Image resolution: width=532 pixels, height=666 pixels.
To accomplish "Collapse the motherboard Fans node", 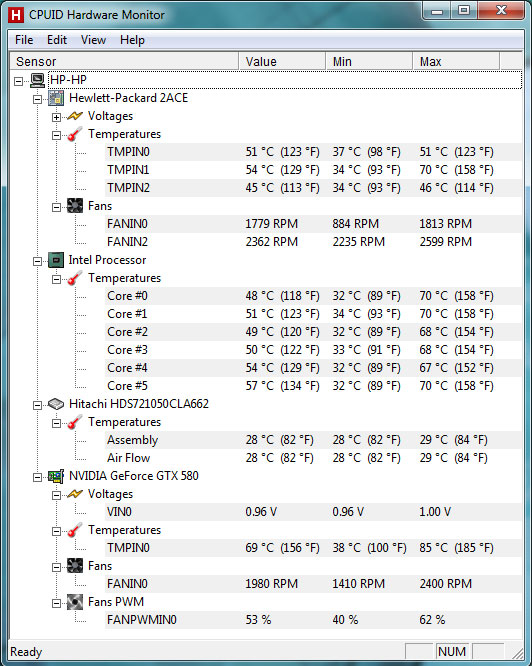I will click(56, 207).
